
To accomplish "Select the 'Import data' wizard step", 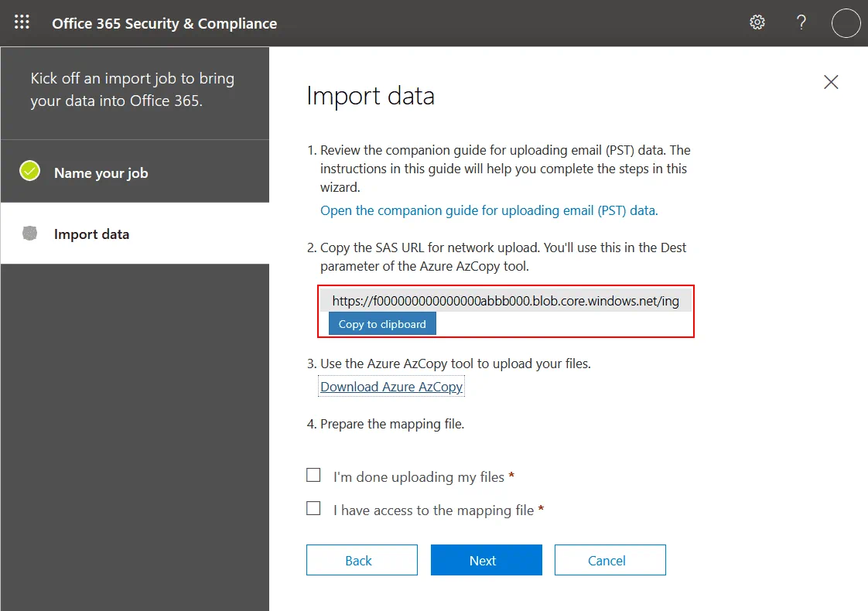I will (91, 234).
